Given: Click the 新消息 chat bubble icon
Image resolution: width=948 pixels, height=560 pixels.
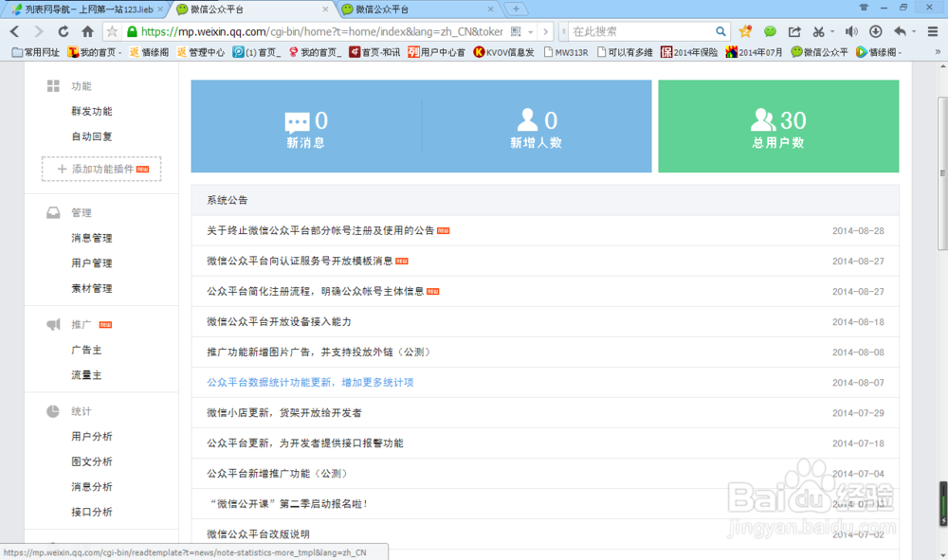Looking at the screenshot, I should click(297, 122).
